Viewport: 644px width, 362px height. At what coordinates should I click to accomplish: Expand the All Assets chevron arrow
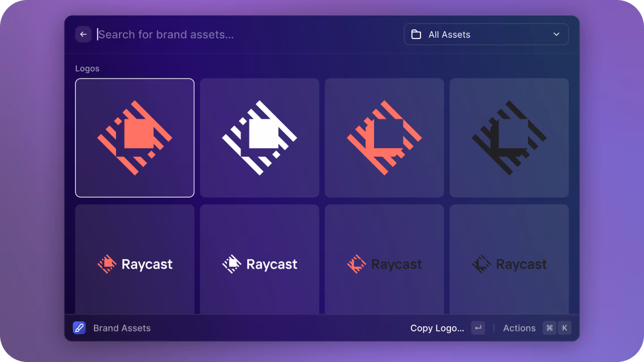(556, 35)
